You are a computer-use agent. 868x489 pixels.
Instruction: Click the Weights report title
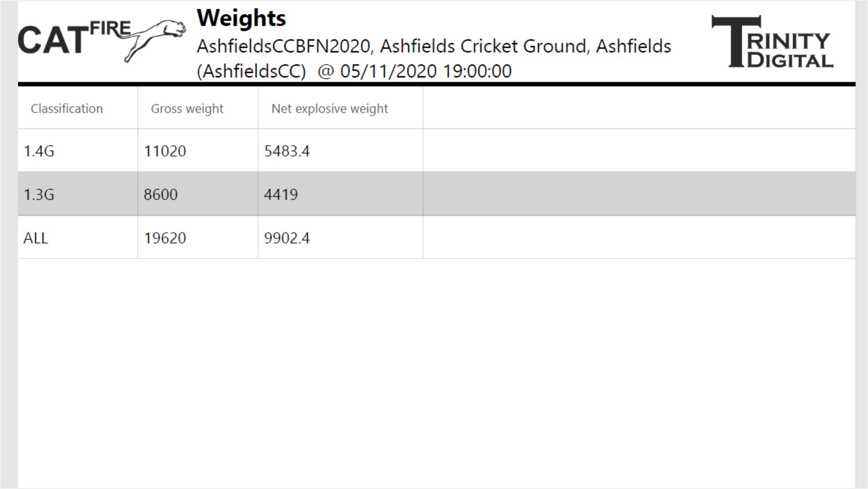[x=241, y=18]
